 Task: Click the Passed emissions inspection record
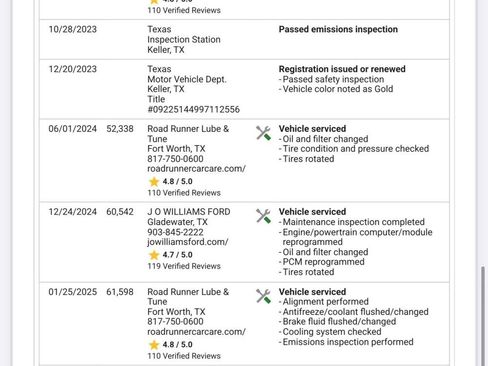click(338, 29)
